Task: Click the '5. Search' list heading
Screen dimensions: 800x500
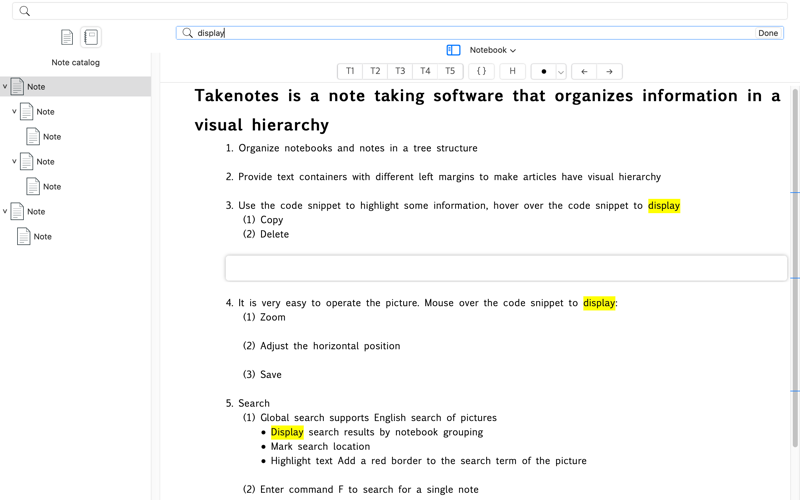Action: [x=247, y=403]
